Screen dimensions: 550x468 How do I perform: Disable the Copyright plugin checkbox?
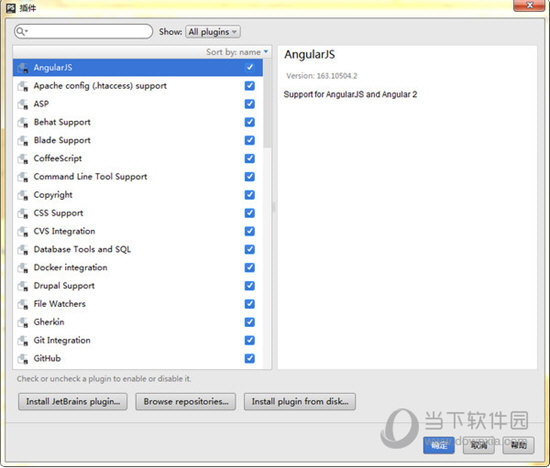250,195
